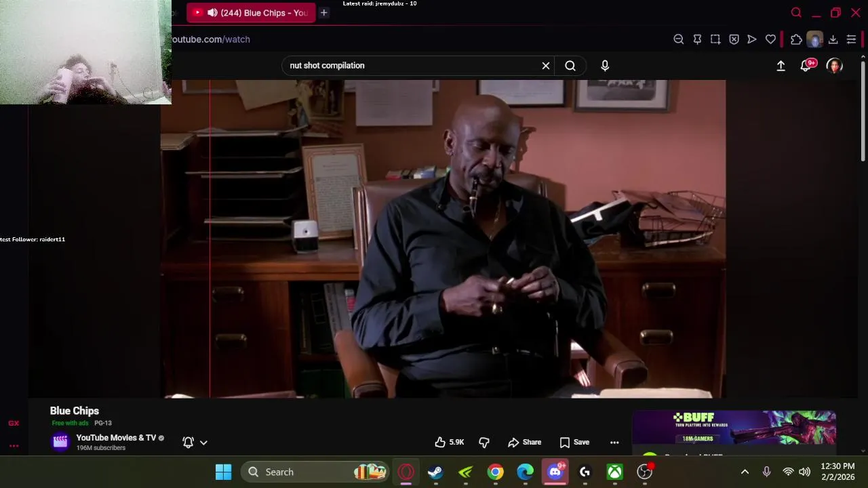
Task: Open the BUFF advertisement banner
Action: [734, 429]
